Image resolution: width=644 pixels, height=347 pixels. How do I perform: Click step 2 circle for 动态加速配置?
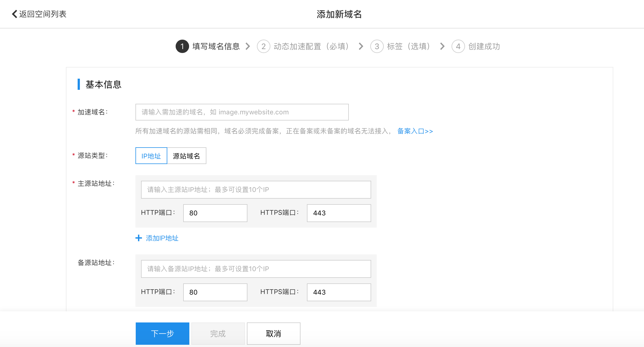(263, 46)
